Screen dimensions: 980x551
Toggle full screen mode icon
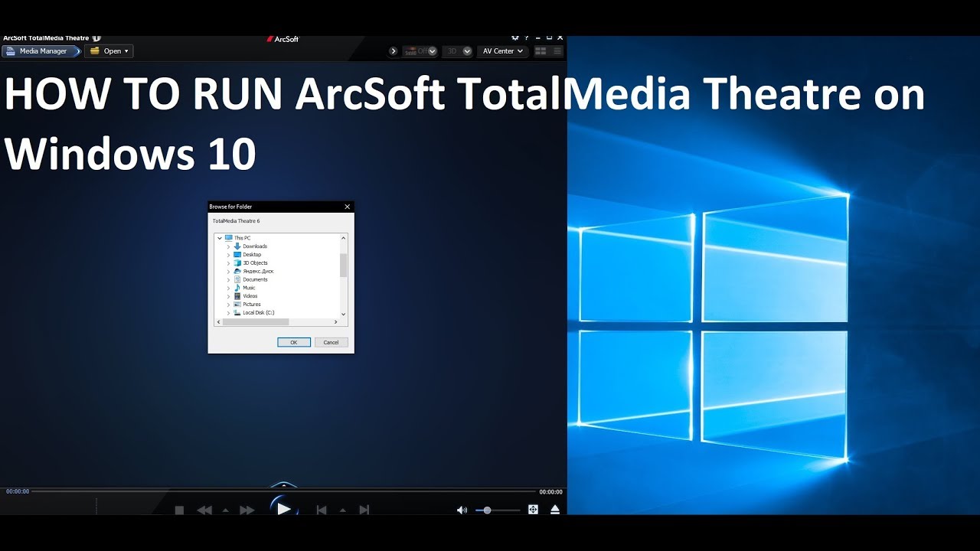coord(534,510)
